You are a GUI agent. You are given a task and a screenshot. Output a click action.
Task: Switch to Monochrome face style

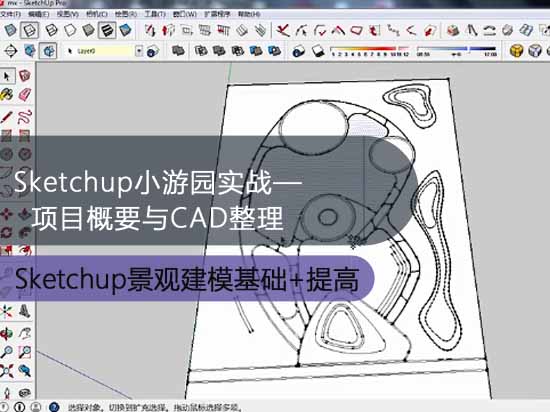tap(125, 31)
